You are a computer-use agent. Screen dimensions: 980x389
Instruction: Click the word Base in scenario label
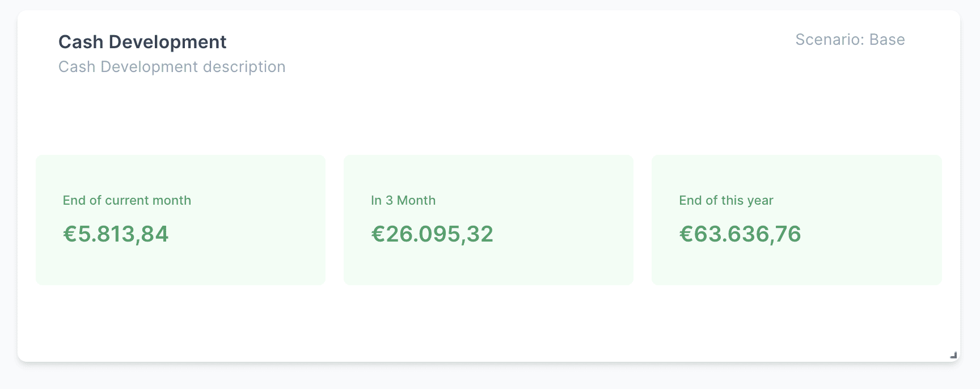(887, 40)
